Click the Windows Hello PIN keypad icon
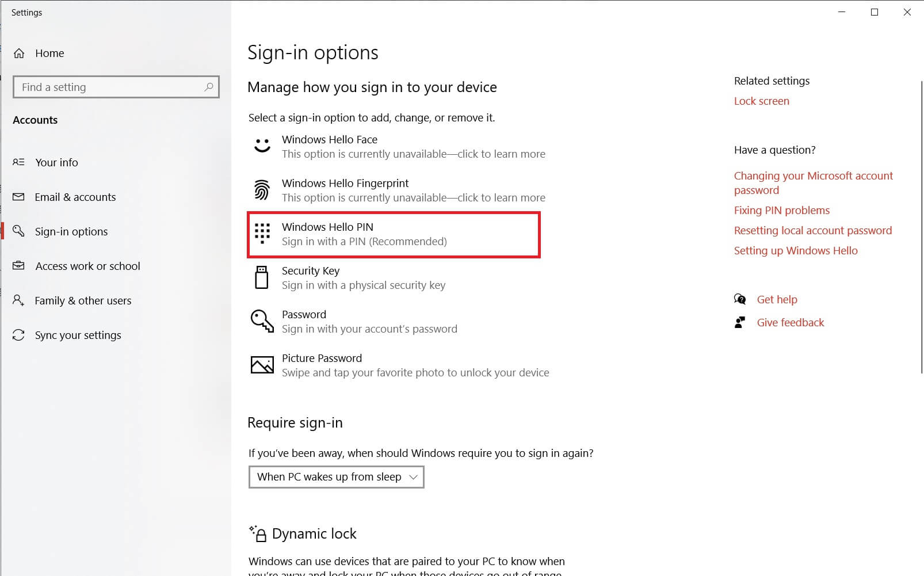Screen dimensions: 924x576 262,234
